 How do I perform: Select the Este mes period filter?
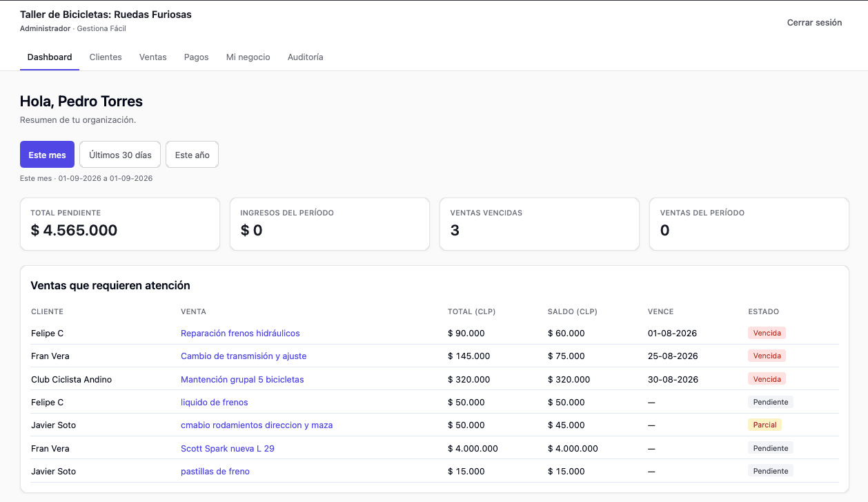47,155
